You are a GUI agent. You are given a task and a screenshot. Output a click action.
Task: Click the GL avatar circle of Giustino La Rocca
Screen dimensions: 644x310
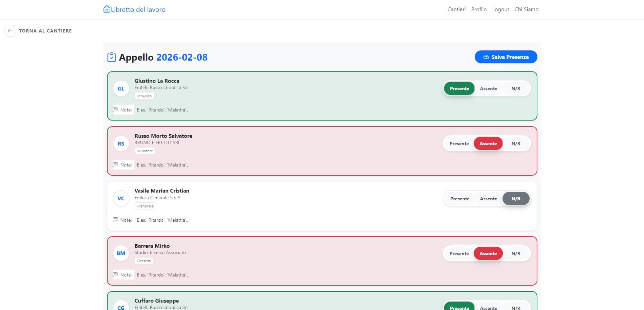121,88
